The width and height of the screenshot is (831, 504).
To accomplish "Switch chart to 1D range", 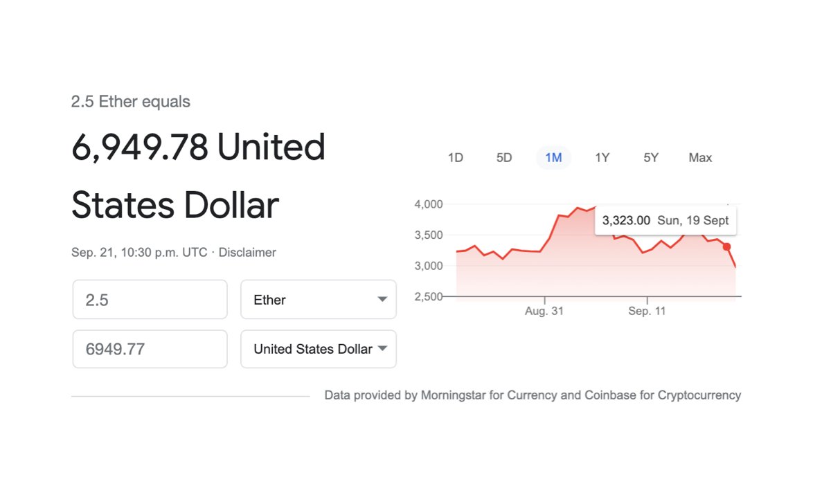I will tap(455, 158).
